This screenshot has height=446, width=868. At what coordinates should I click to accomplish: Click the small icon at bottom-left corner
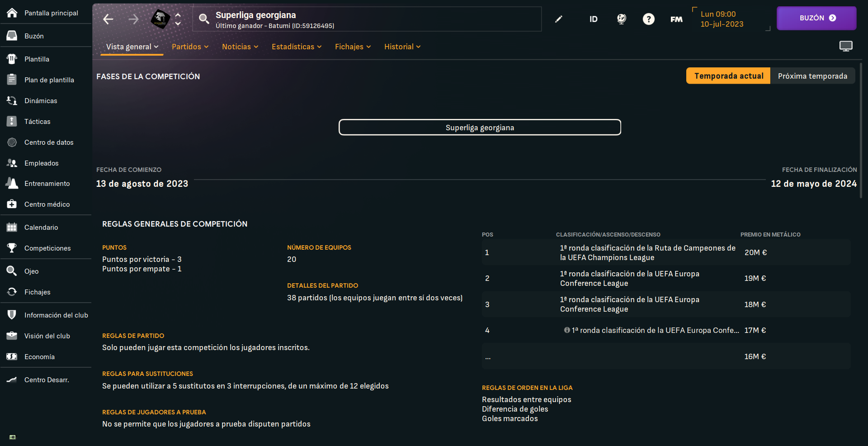(x=13, y=437)
